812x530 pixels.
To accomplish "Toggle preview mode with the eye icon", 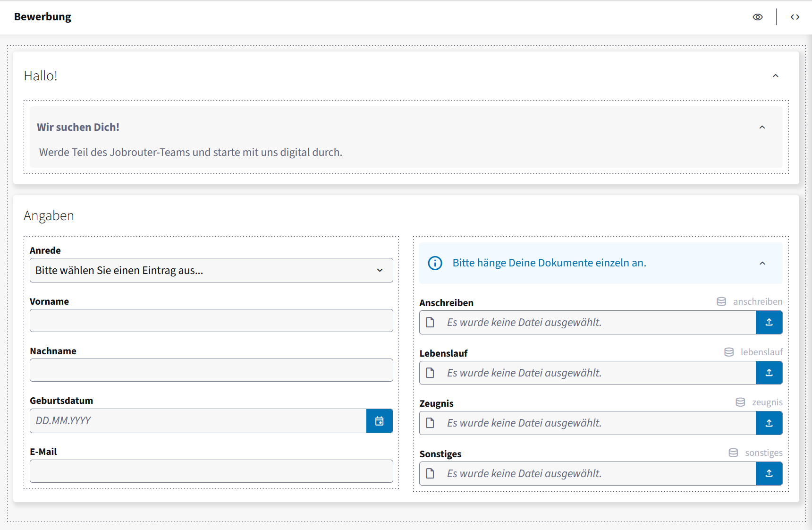I will pos(757,17).
